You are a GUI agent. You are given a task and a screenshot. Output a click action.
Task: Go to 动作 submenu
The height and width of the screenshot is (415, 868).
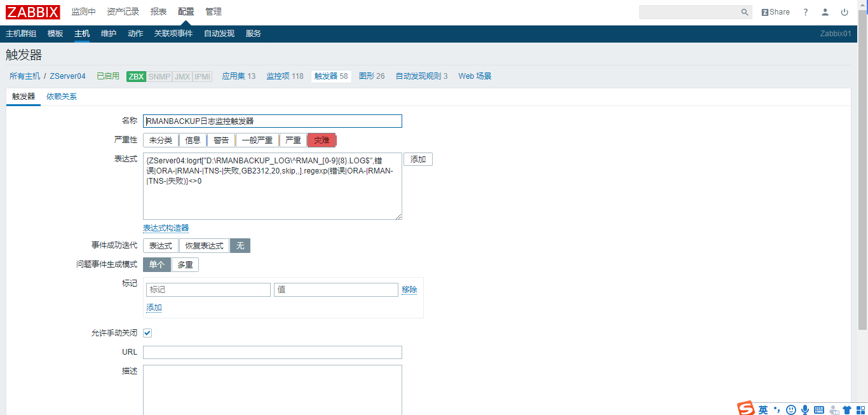(135, 34)
